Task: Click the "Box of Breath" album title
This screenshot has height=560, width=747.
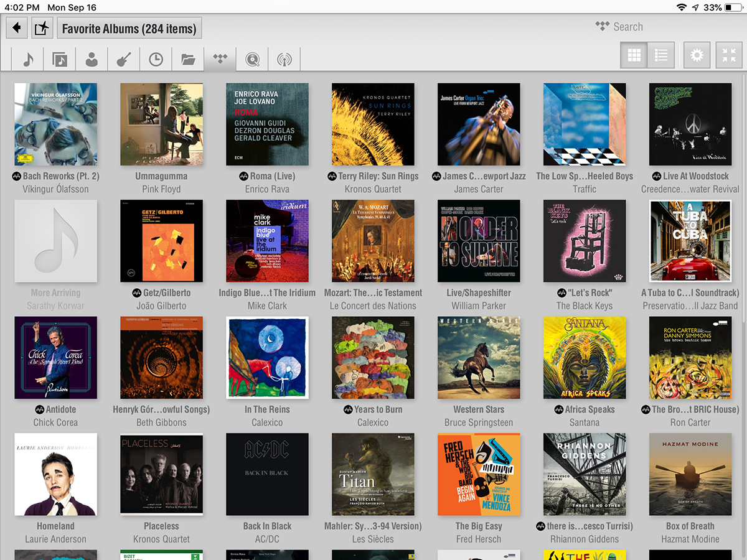Action: click(690, 526)
